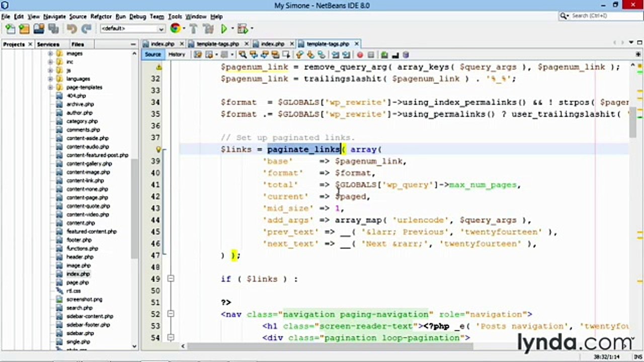Click the Find Selection magnifier icon
The width and height of the screenshot is (644, 362).
(x=243, y=54)
